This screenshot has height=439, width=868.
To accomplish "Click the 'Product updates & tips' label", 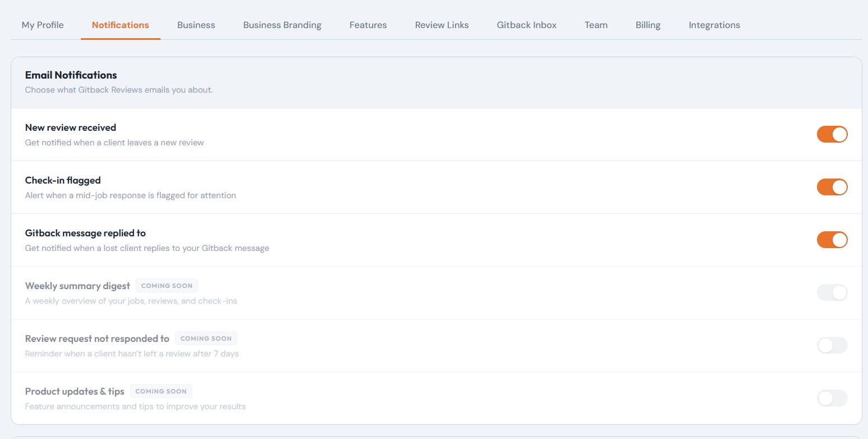I will [x=75, y=391].
